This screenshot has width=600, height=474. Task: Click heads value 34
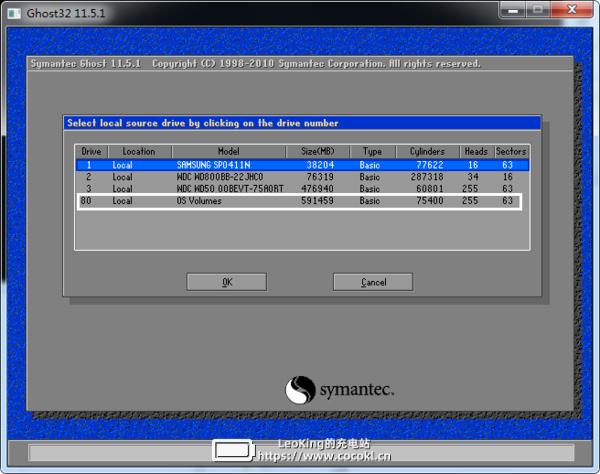point(473,177)
